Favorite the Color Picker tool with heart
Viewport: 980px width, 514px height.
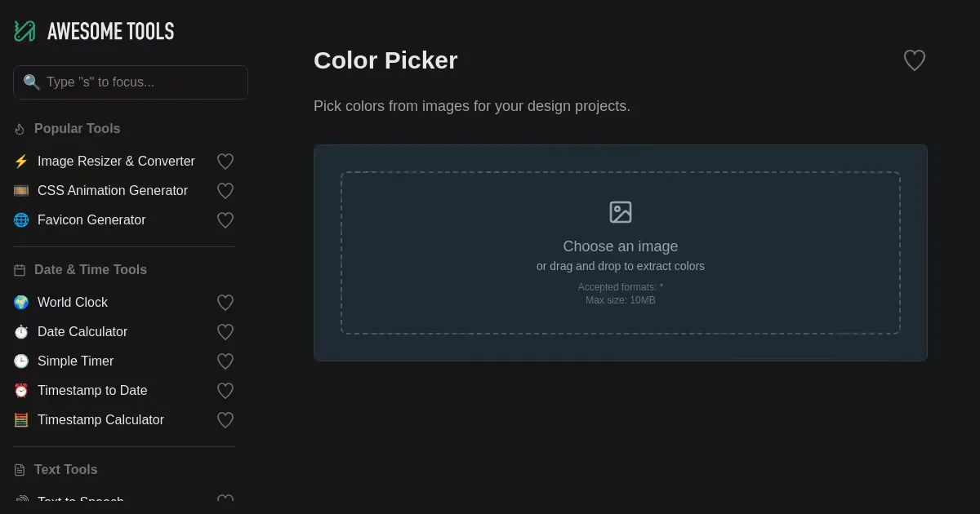click(x=914, y=60)
